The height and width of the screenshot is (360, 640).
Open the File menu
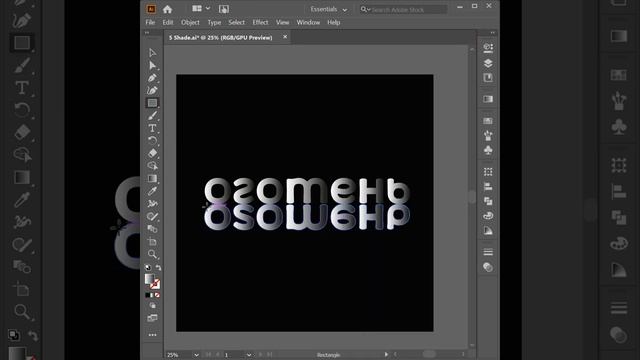tap(150, 22)
